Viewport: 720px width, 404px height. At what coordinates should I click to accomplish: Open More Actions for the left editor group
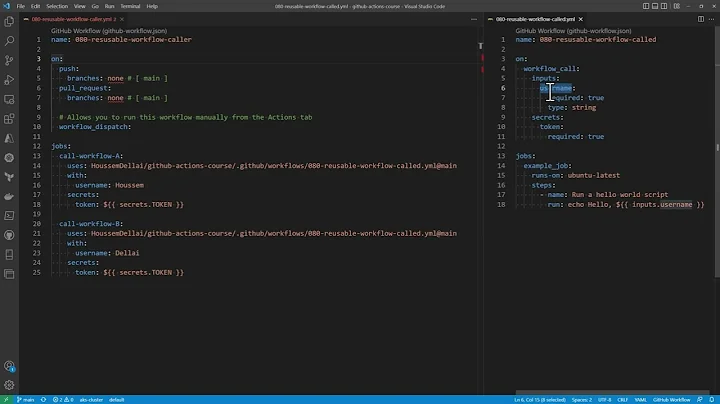(x=474, y=19)
